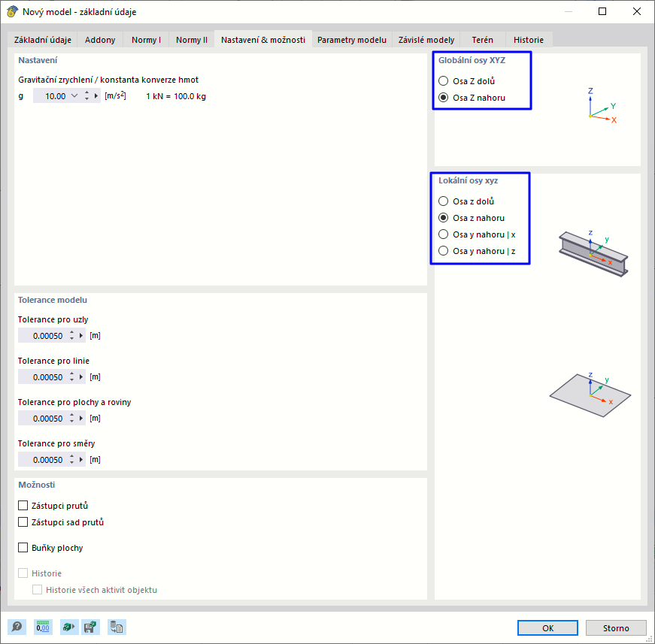Open the 'Normy II' tab
This screenshot has width=655, height=644.
(191, 40)
